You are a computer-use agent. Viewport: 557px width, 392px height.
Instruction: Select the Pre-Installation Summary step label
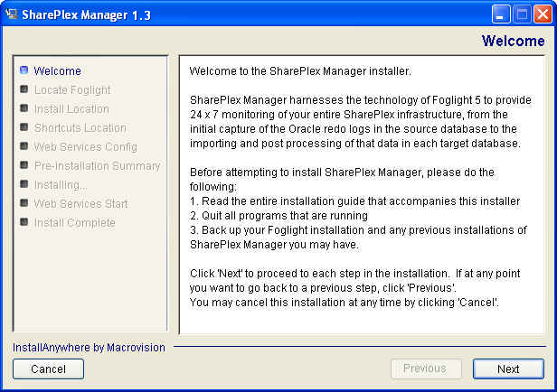click(x=98, y=166)
